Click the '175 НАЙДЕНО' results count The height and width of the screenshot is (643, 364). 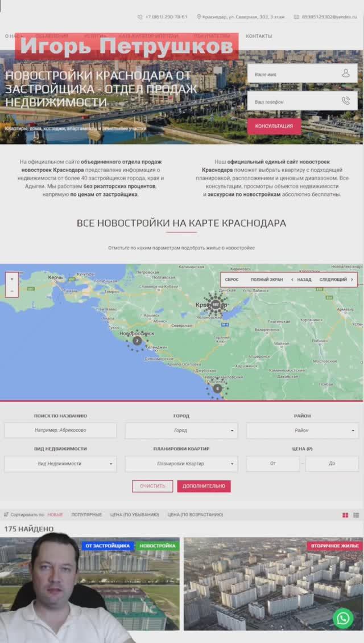click(x=28, y=529)
